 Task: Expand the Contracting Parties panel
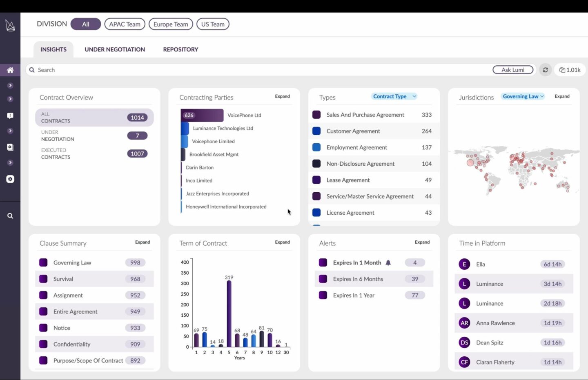click(282, 96)
